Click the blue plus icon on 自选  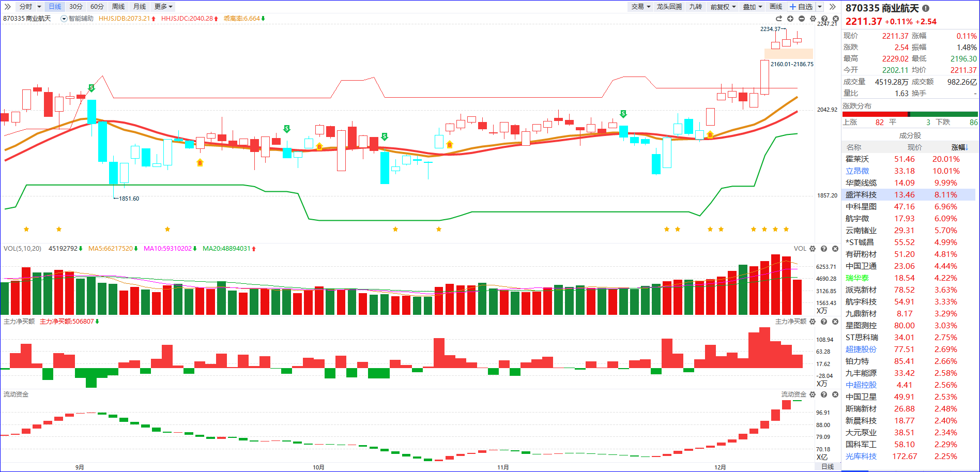pos(793,7)
